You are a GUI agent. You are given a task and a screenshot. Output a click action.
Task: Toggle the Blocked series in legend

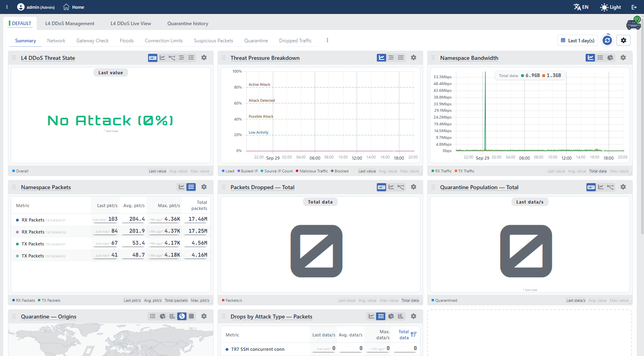coord(340,171)
